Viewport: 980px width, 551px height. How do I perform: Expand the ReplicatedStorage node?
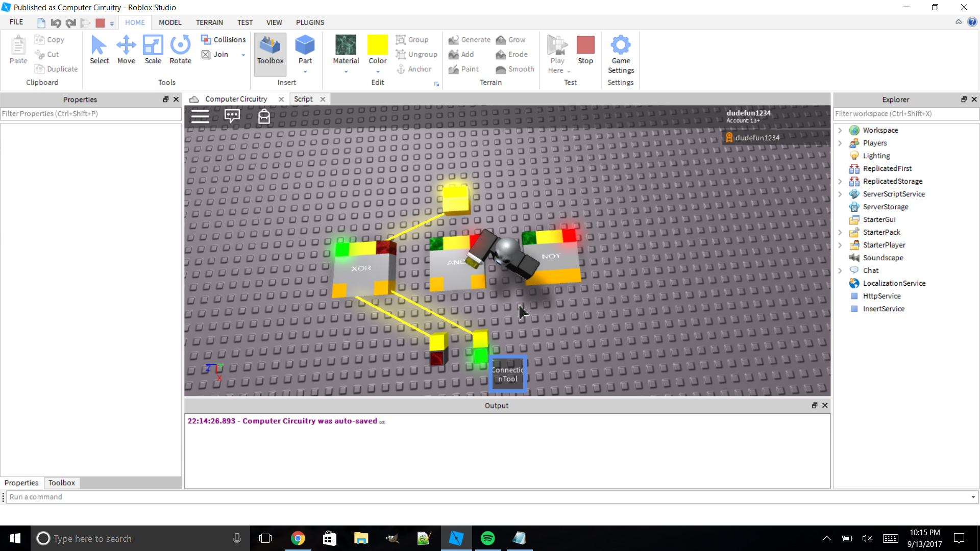[840, 182]
